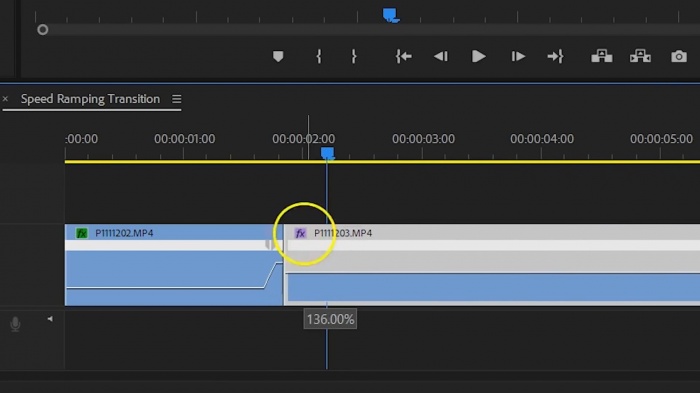The height and width of the screenshot is (393, 700).
Task: Click the Mark Out bracket icon
Action: [x=354, y=57]
